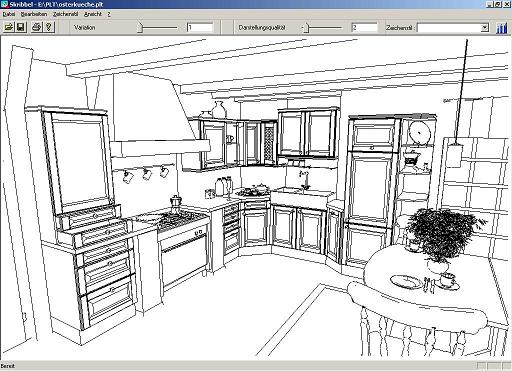The height and width of the screenshot is (372, 512).
Task: Open help with the question mark icon
Action: point(49,27)
